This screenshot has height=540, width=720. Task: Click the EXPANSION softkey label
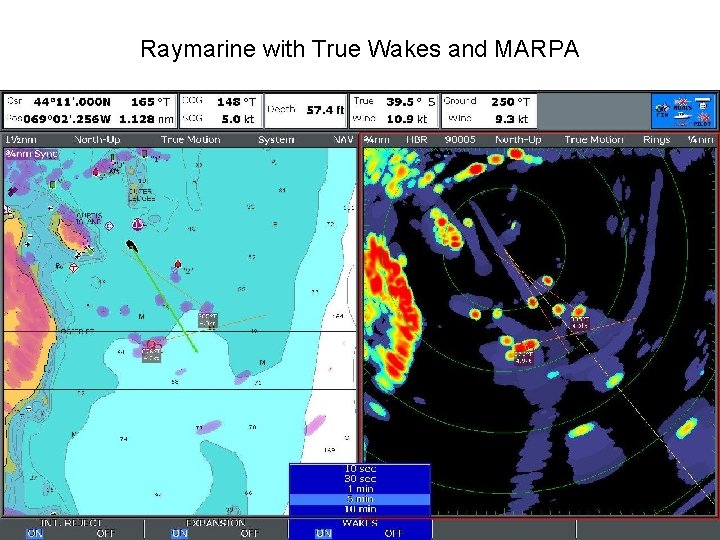coord(215,523)
